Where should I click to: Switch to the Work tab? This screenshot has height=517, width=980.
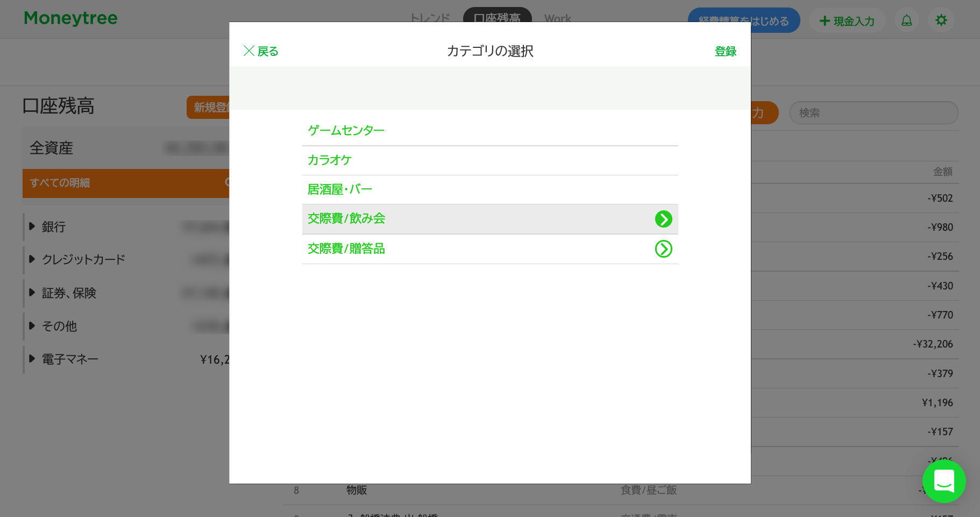coord(557,18)
